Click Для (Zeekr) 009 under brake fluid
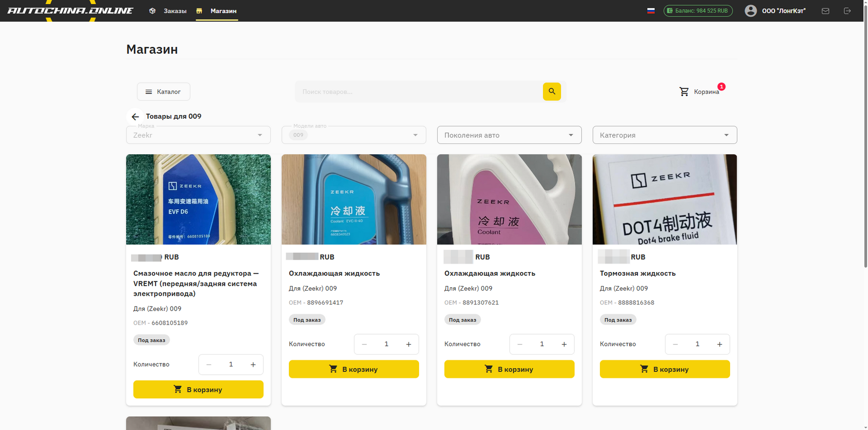Viewport: 868px width, 430px height. 624,289
